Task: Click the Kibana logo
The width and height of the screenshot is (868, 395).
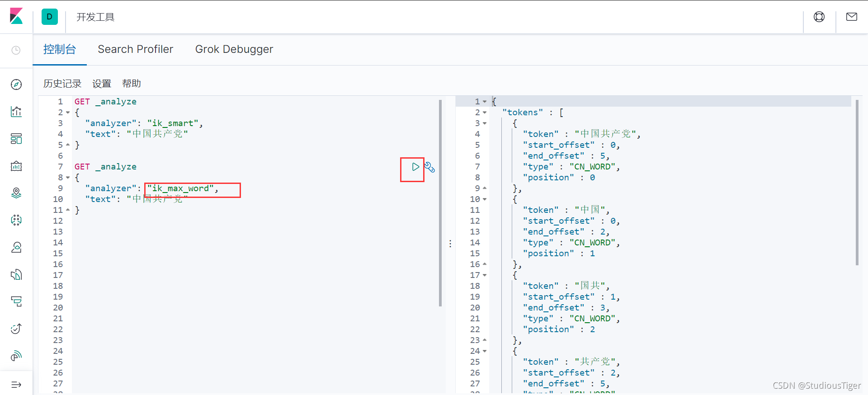Action: pyautogui.click(x=16, y=16)
